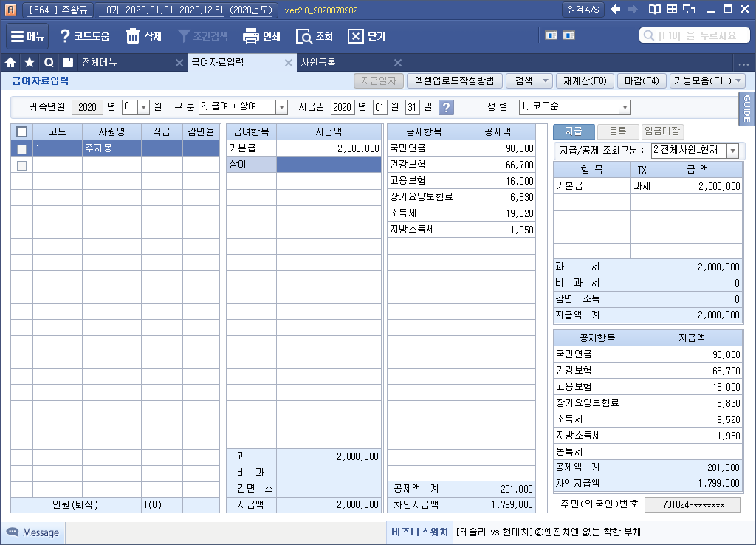This screenshot has height=545, width=756.
Task: Click the 지급일 day field 31
Action: click(x=412, y=107)
